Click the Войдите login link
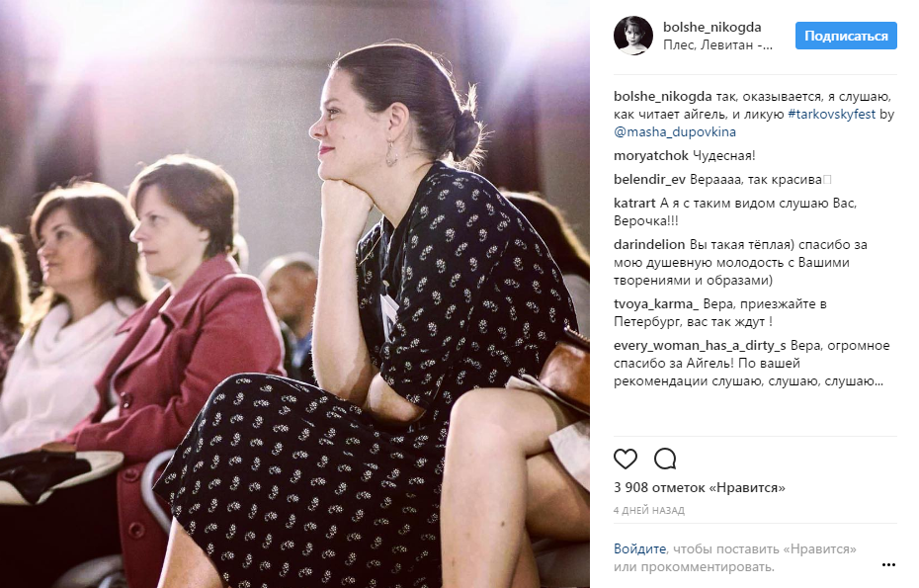This screenshot has height=588, width=919. coord(639,549)
